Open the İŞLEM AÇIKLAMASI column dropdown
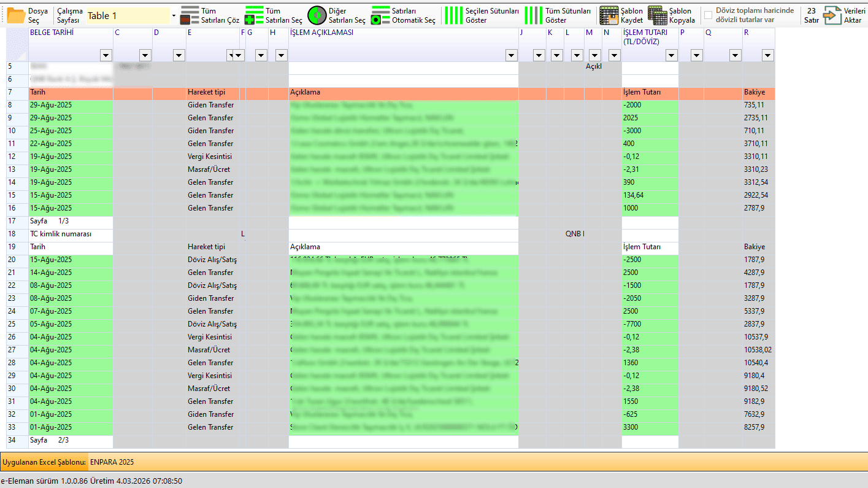This screenshot has width=868, height=488. tap(511, 55)
